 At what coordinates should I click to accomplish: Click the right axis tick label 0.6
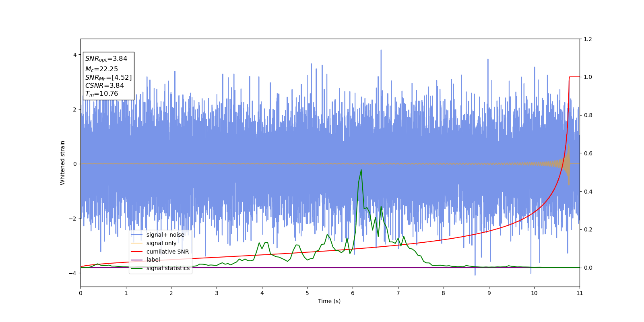click(x=588, y=153)
